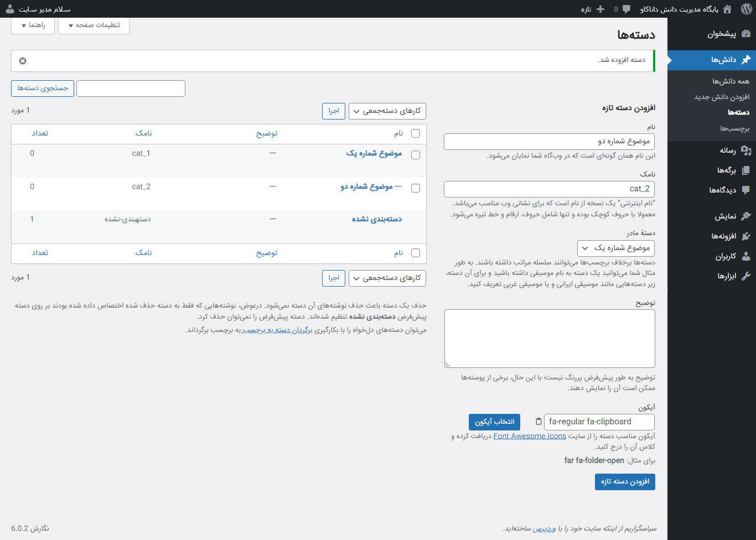Image resolution: width=756 pixels, height=540 pixels.
Task: Open همه دانش‌ها submenu item
Action: click(x=731, y=81)
